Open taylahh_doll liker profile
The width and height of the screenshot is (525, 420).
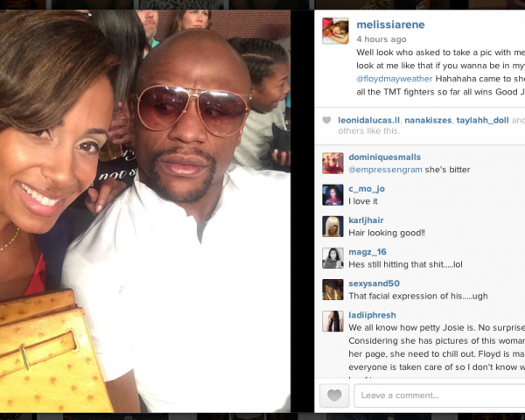tap(482, 120)
